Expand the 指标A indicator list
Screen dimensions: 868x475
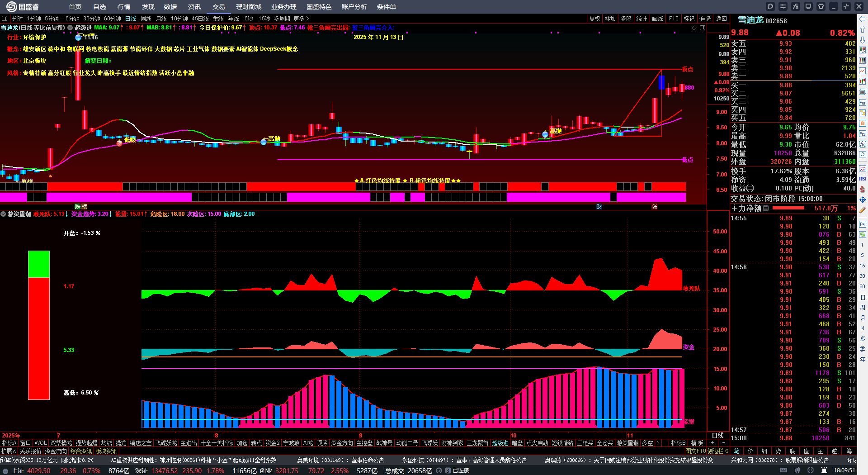(x=9, y=443)
